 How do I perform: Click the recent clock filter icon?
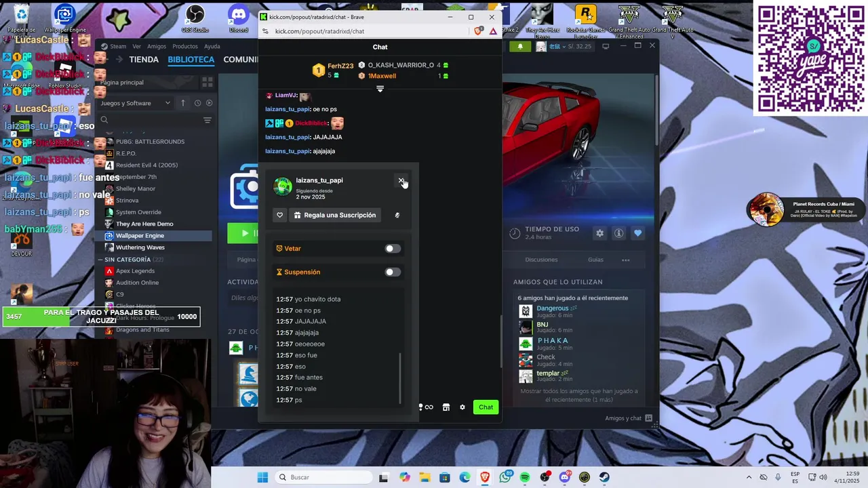[197, 103]
